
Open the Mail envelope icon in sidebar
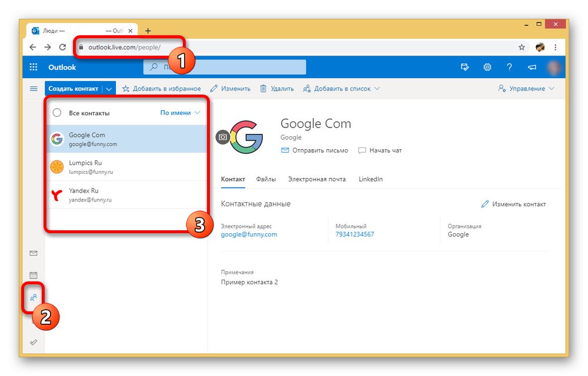pos(34,253)
